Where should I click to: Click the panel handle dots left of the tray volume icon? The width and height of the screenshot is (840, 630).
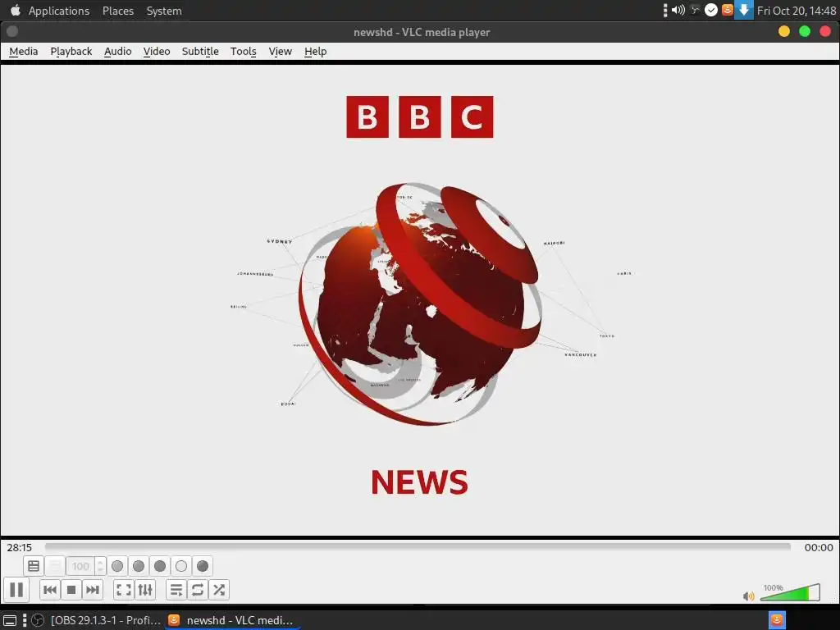point(665,10)
